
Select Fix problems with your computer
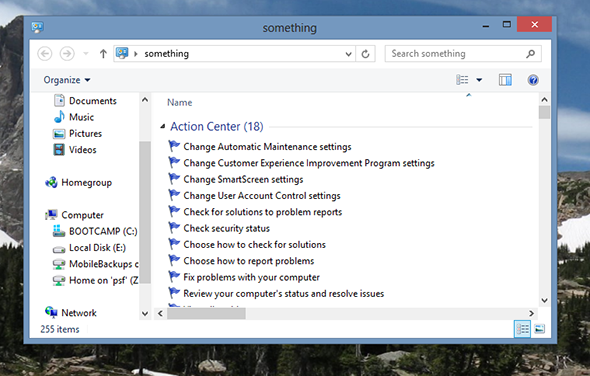[x=251, y=277]
